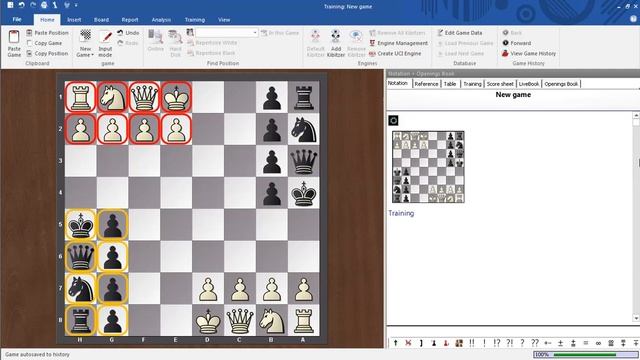Toggle Input mode with the pen icon
Screen dimensions: 640x360
point(105,37)
